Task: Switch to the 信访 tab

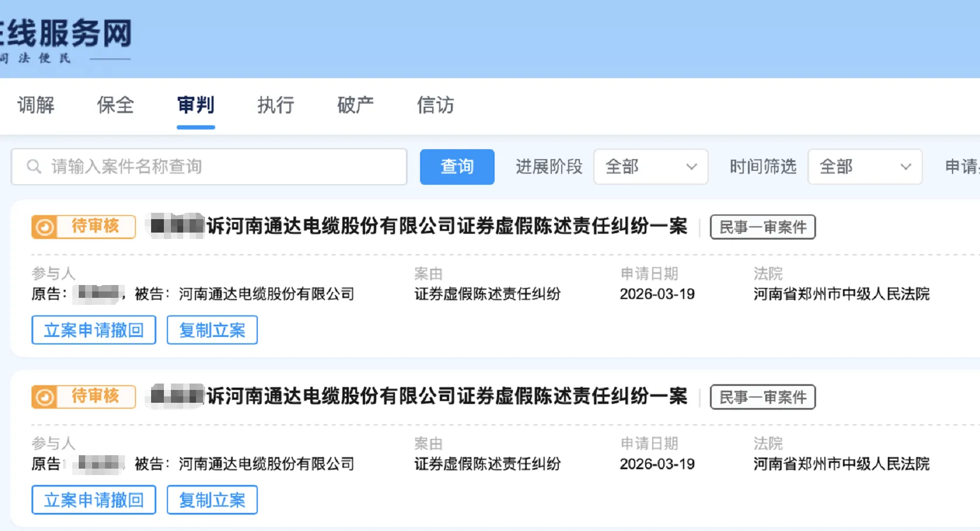Action: click(x=434, y=106)
